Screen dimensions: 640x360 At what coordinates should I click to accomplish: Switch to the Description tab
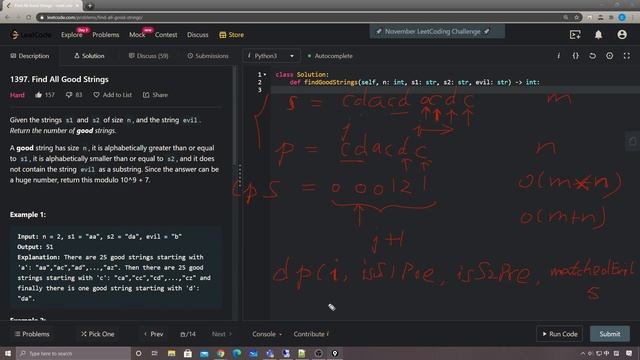point(30,56)
